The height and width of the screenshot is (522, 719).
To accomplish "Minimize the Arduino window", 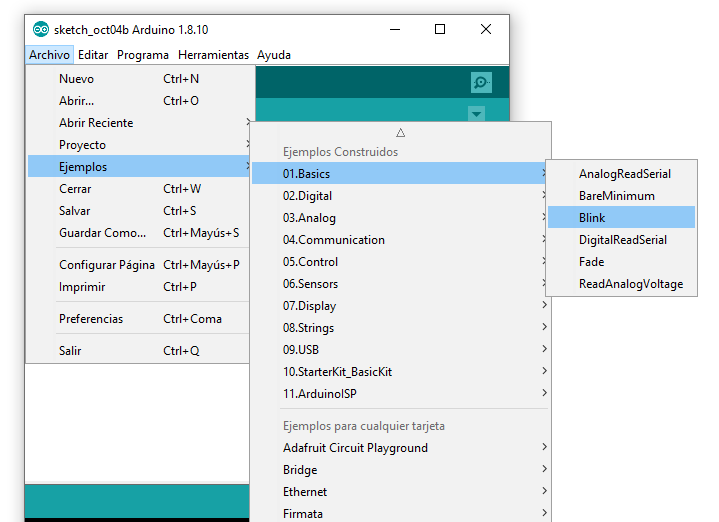I will 395,29.
